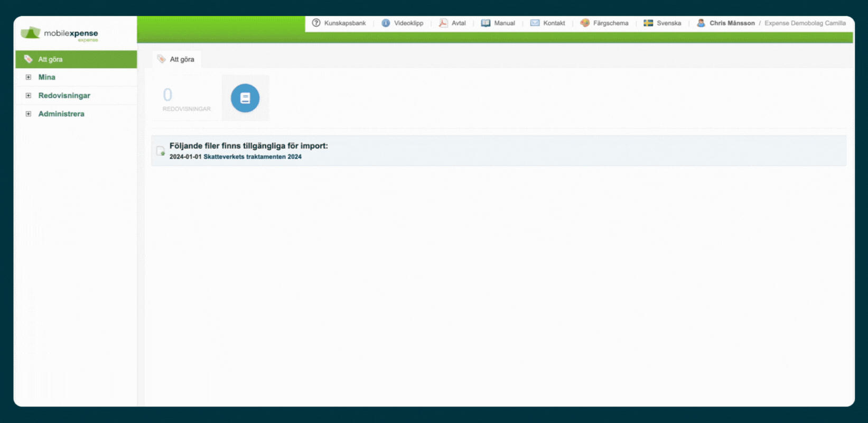Open the Kunskapsbank link
The height and width of the screenshot is (423, 868).
pyautogui.click(x=345, y=23)
